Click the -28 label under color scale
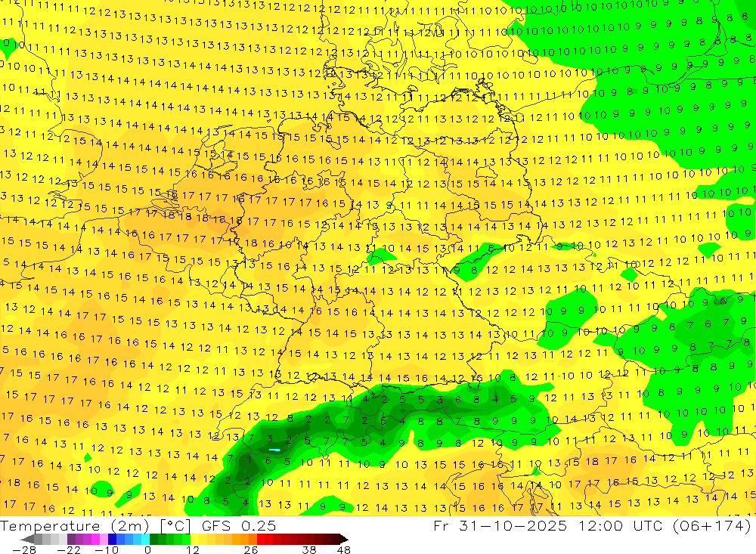Viewport: 756px width, 554px height. 24,550
